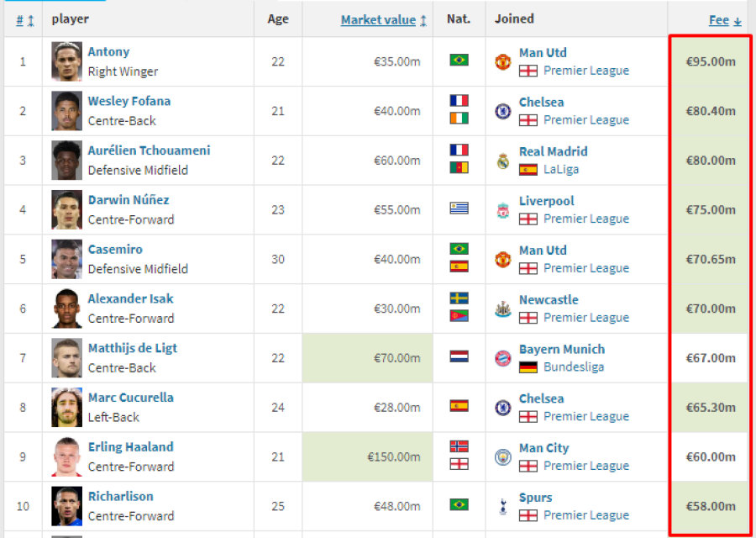This screenshot has height=538, width=756.
Task: Click the Netherlands flag beside Matthijs de Ligt
Action: [459, 356]
